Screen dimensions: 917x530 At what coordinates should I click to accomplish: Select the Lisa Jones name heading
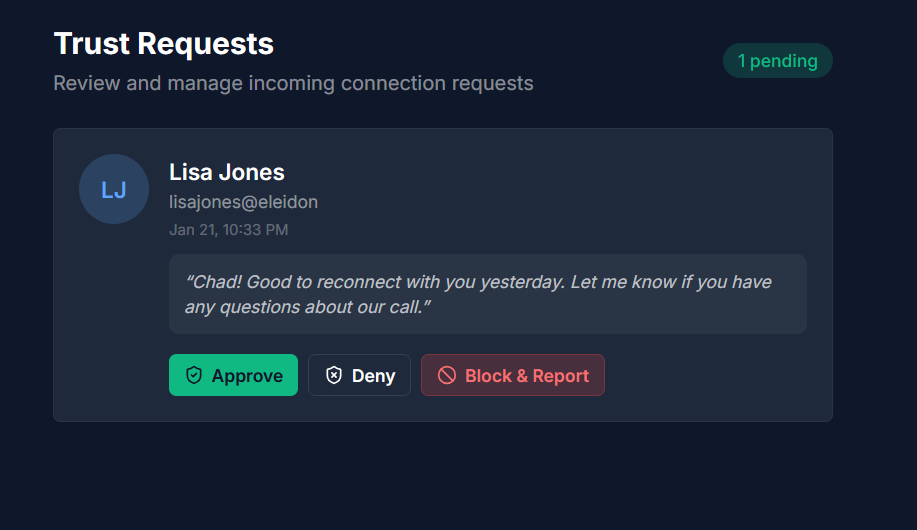(x=227, y=172)
